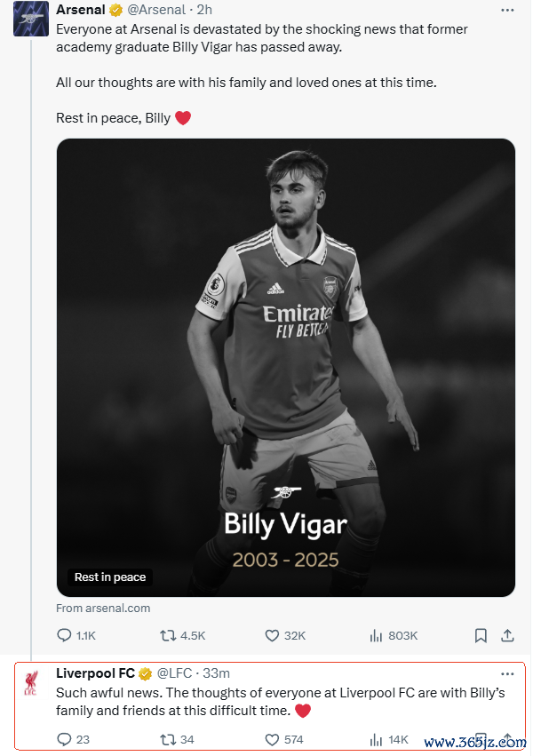Bookmark the Arsenal tweet
This screenshot has width=533, height=756.
[x=481, y=635]
